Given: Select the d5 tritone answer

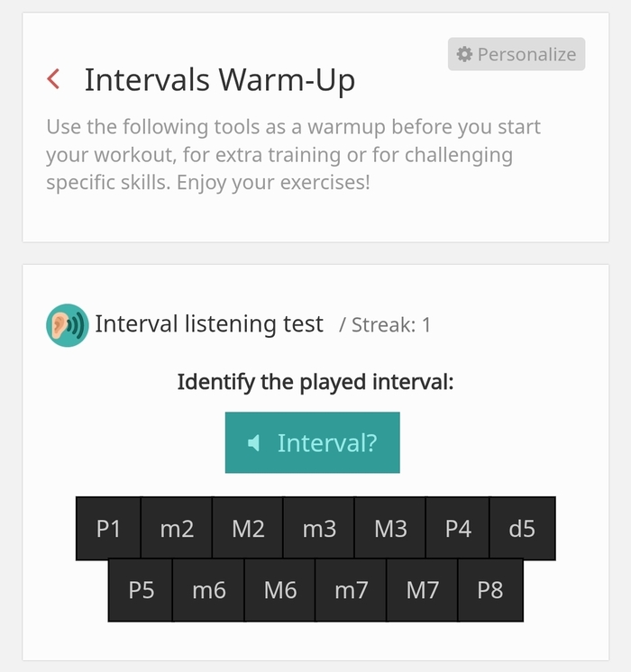Looking at the screenshot, I should [x=522, y=529].
